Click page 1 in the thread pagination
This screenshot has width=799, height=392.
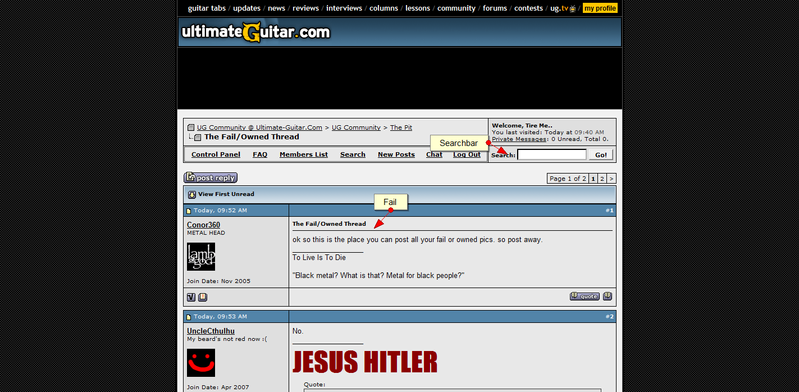click(593, 178)
